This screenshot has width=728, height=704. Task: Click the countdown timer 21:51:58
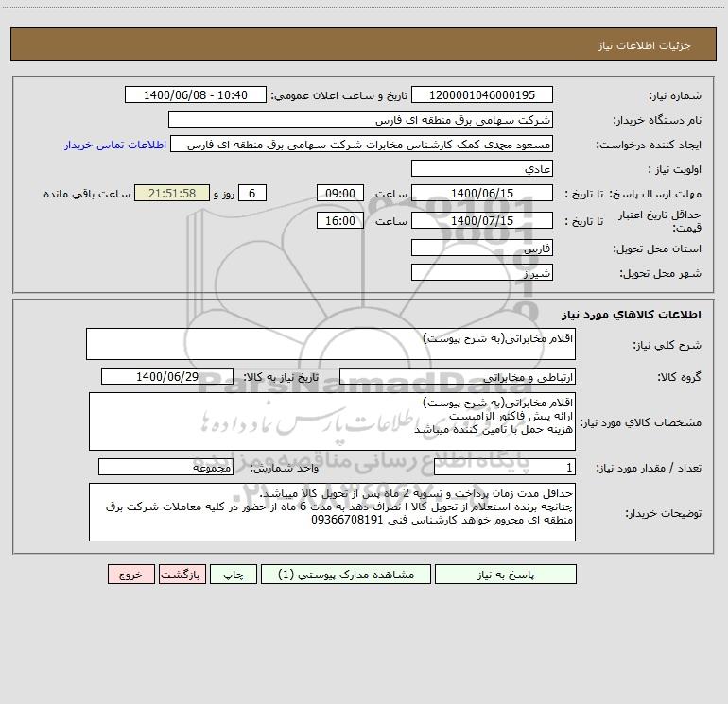click(172, 193)
